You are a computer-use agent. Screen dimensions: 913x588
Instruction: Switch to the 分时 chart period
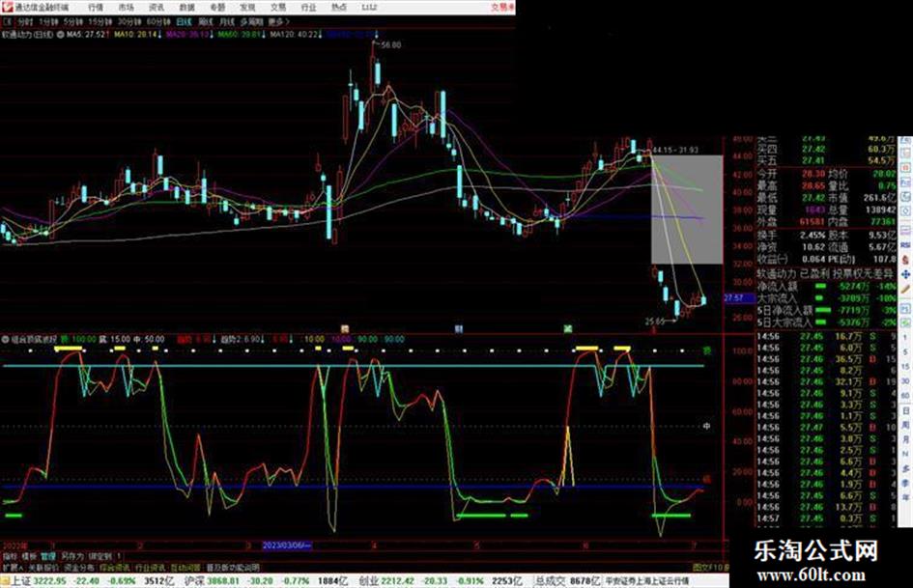(x=25, y=22)
